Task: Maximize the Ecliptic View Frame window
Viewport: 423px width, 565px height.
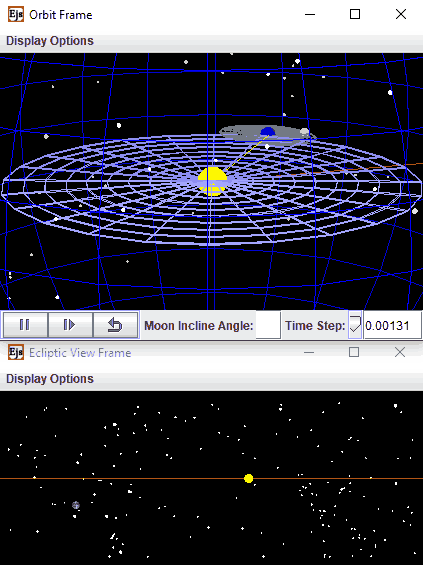Action: click(x=354, y=352)
